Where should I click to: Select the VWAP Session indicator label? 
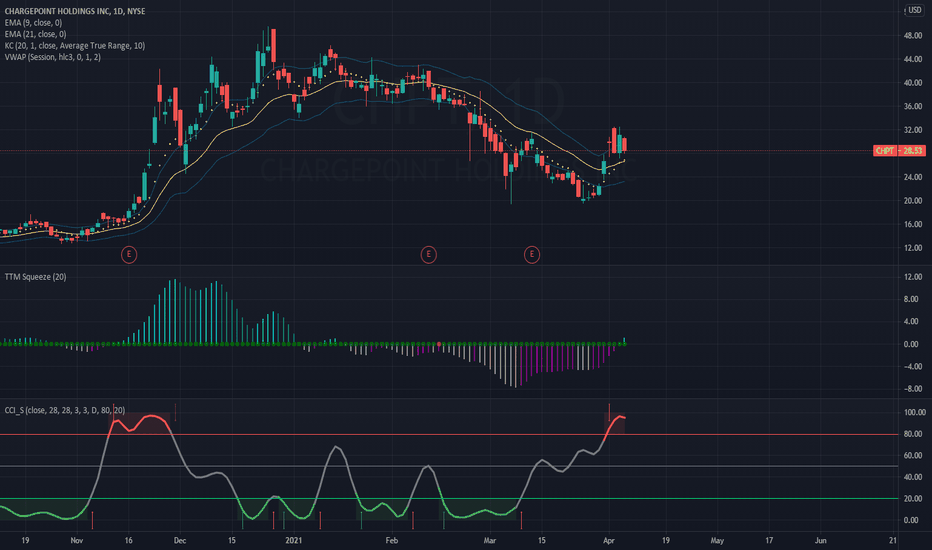coord(53,57)
